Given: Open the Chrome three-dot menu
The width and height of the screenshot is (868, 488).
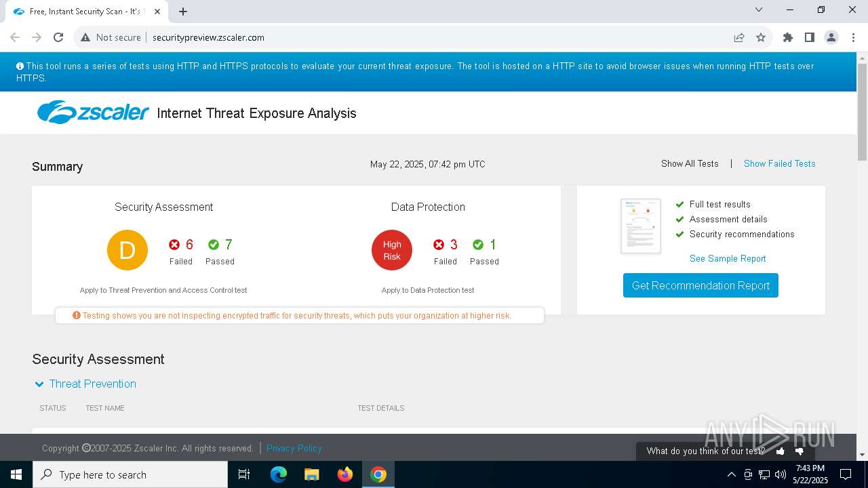Looking at the screenshot, I should [853, 37].
